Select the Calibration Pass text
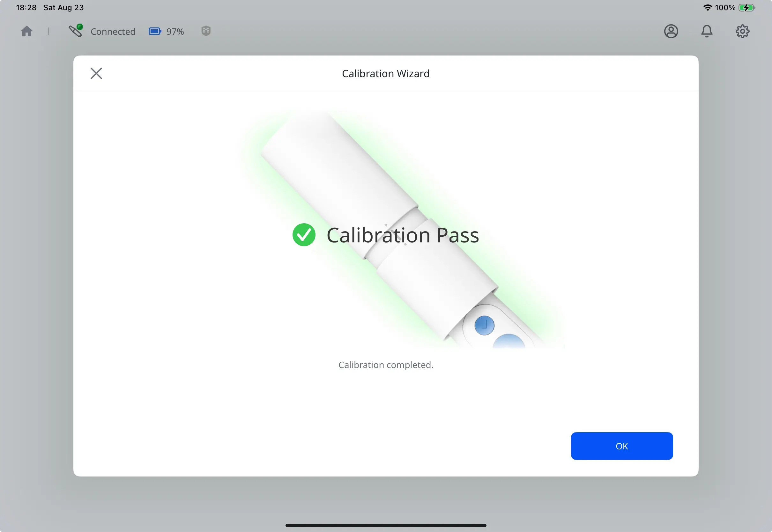The width and height of the screenshot is (772, 532). (x=402, y=235)
